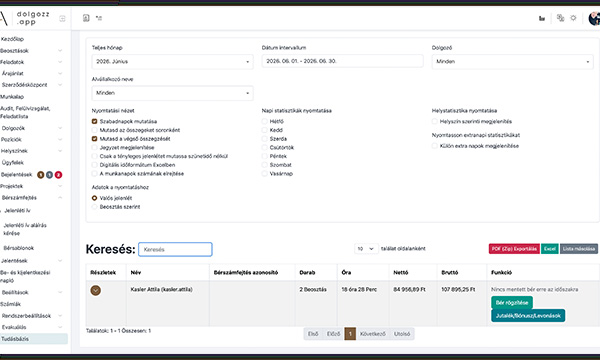Open Bérsablonok submenu item
600x360 pixels.
[18, 248]
